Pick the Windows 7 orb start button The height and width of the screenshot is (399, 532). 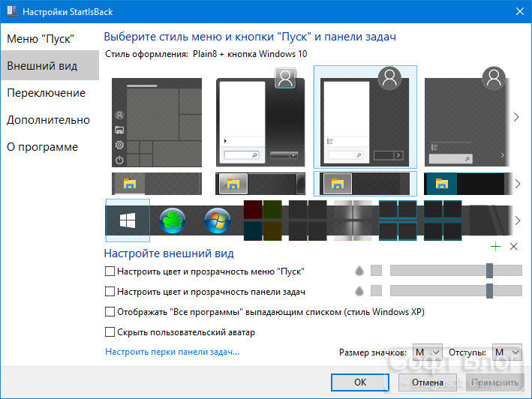point(218,220)
